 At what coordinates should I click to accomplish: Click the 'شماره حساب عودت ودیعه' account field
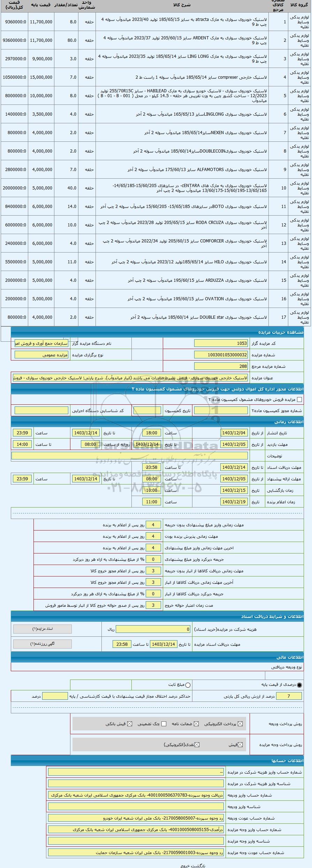tap(136, 818)
